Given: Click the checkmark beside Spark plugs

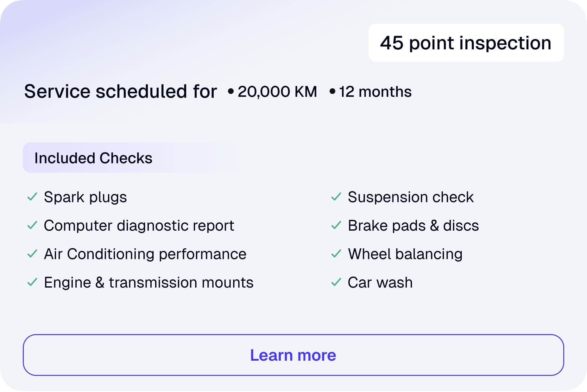Looking at the screenshot, I should click(32, 197).
